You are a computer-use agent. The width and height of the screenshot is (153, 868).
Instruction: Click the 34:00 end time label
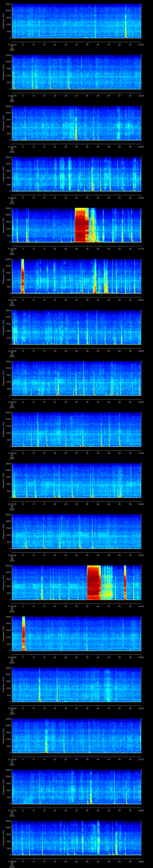[141, 606]
